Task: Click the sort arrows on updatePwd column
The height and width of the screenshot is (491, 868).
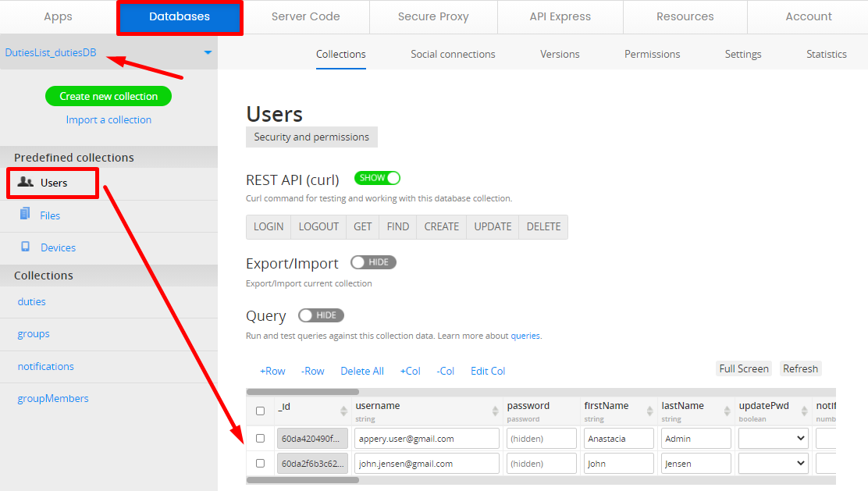Action: (x=804, y=411)
